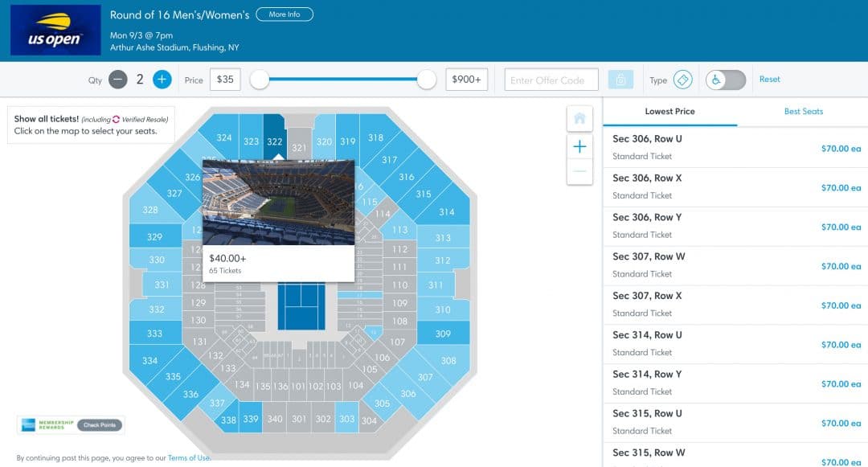Screen dimensions: 868x467
Task: Switch to the Best Seats tab
Action: pyautogui.click(x=803, y=112)
